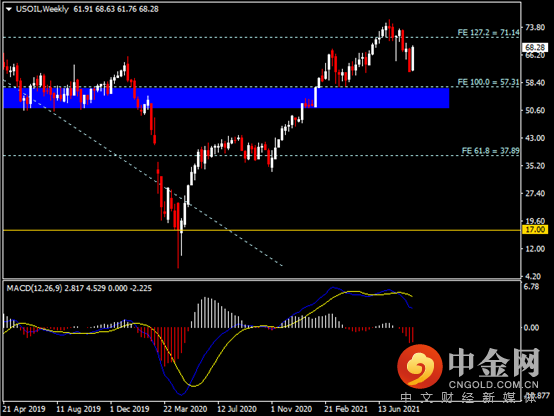Click the yellow 17.00 price label

pos(535,230)
